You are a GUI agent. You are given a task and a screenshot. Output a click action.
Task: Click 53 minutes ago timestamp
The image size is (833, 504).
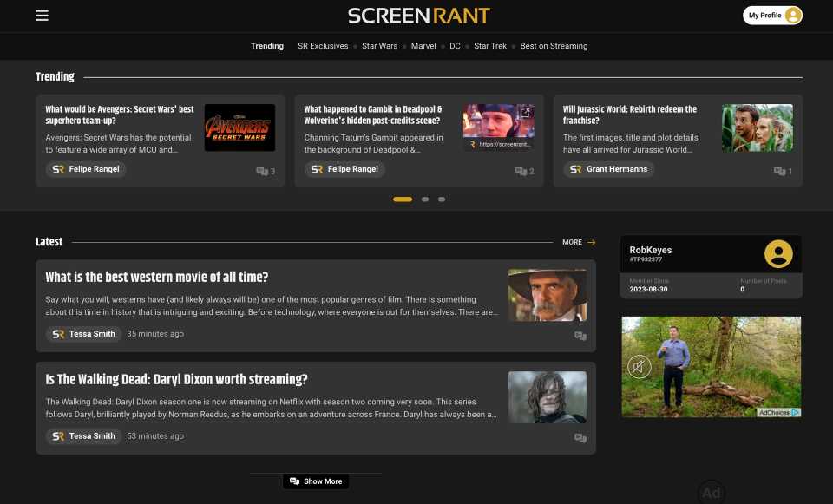tap(155, 436)
